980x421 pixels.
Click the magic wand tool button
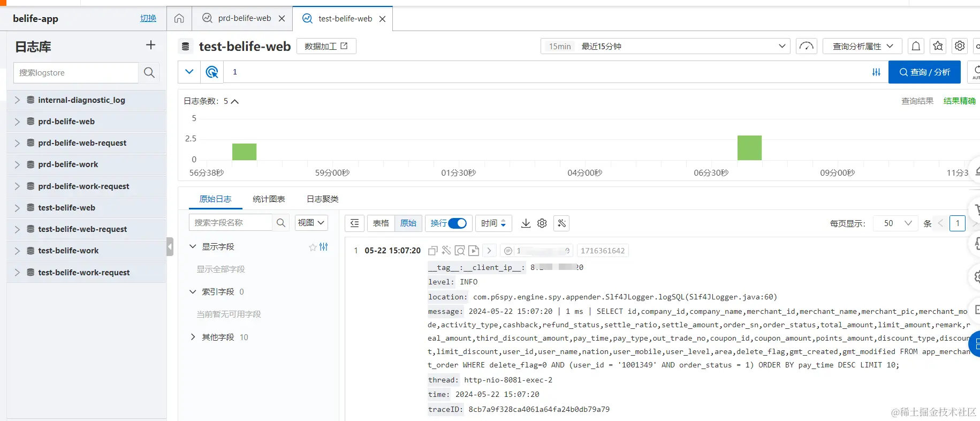pos(561,223)
